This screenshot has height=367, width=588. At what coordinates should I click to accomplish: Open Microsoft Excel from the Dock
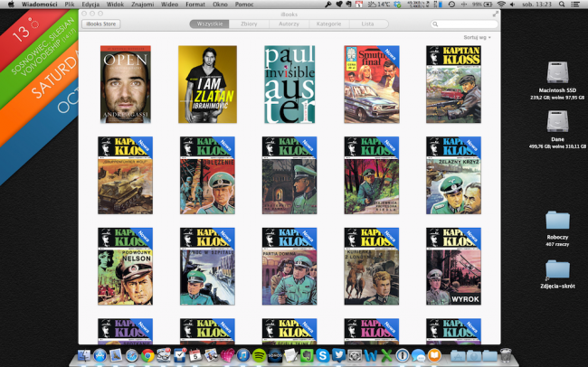coord(386,354)
